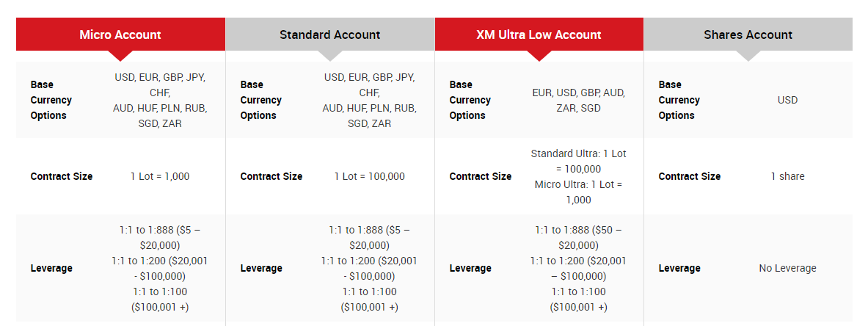Viewport: 868px width, 326px height.
Task: Select the Shares Account header
Action: click(x=748, y=35)
